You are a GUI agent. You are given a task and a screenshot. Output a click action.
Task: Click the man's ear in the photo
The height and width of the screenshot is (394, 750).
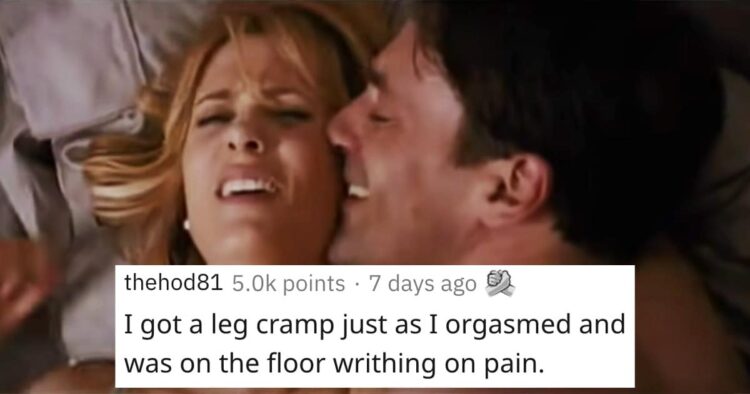519,190
